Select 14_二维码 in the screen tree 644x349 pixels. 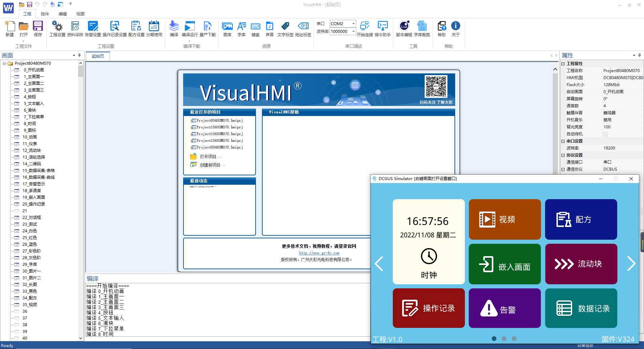click(32, 164)
